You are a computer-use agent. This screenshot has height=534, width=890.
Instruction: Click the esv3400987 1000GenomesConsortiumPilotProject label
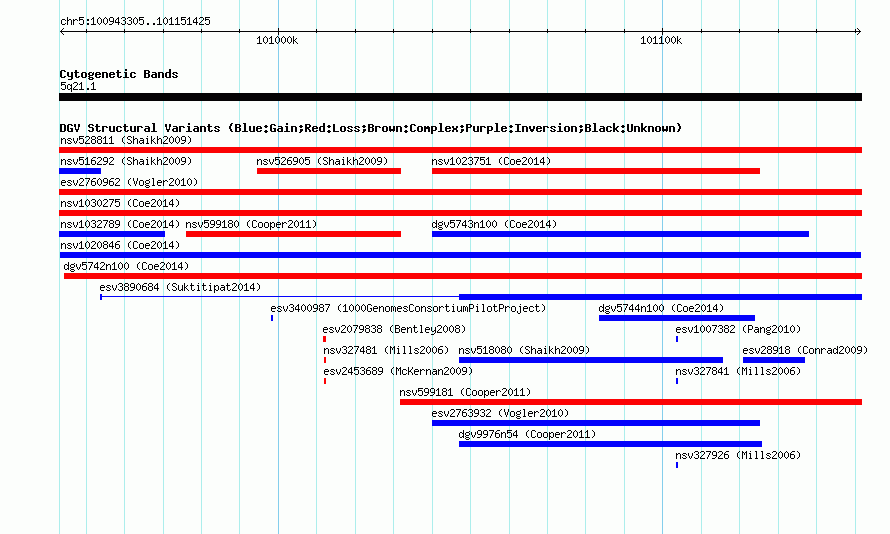pyautogui.click(x=408, y=308)
